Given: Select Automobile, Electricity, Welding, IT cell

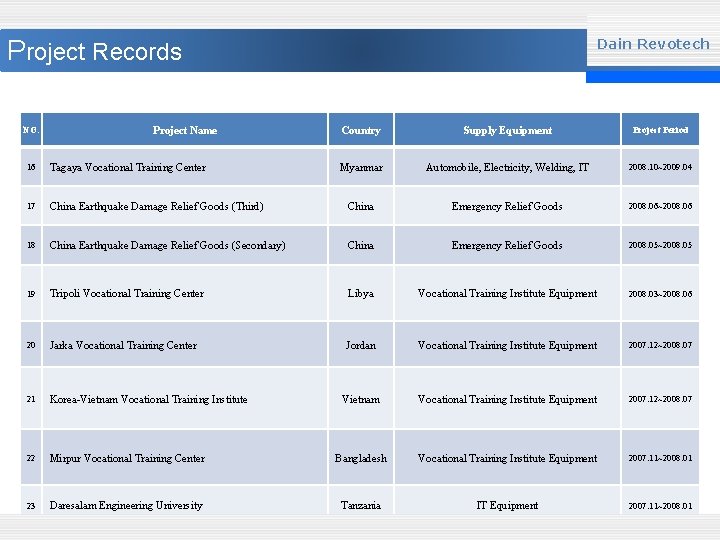Looking at the screenshot, I should 507,167.
